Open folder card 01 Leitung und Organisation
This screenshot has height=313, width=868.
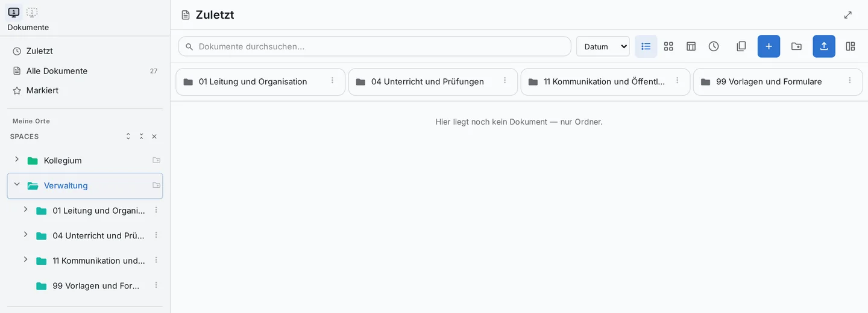[260, 82]
